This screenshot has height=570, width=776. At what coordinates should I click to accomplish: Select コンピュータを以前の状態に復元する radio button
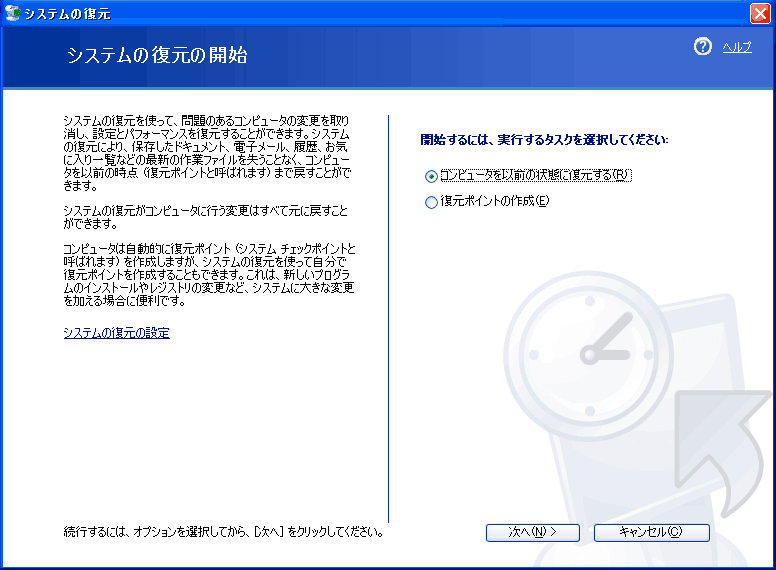point(431,176)
